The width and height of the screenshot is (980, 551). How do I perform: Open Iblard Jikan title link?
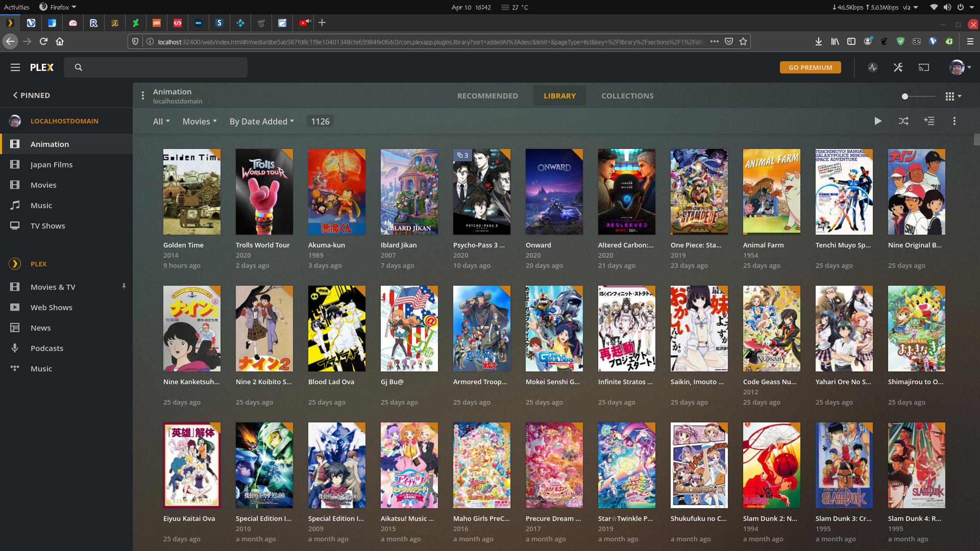(399, 245)
